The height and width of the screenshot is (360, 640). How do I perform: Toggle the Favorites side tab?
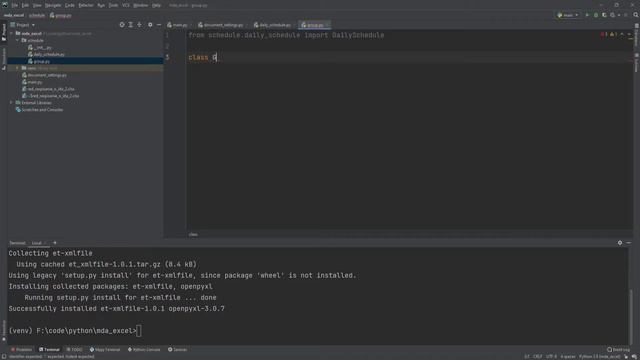click(4, 330)
